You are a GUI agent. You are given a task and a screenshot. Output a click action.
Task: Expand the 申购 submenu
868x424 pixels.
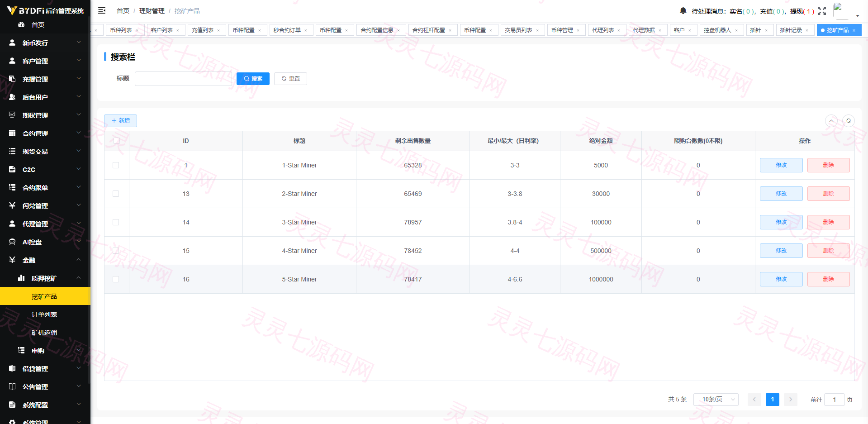pyautogui.click(x=45, y=350)
